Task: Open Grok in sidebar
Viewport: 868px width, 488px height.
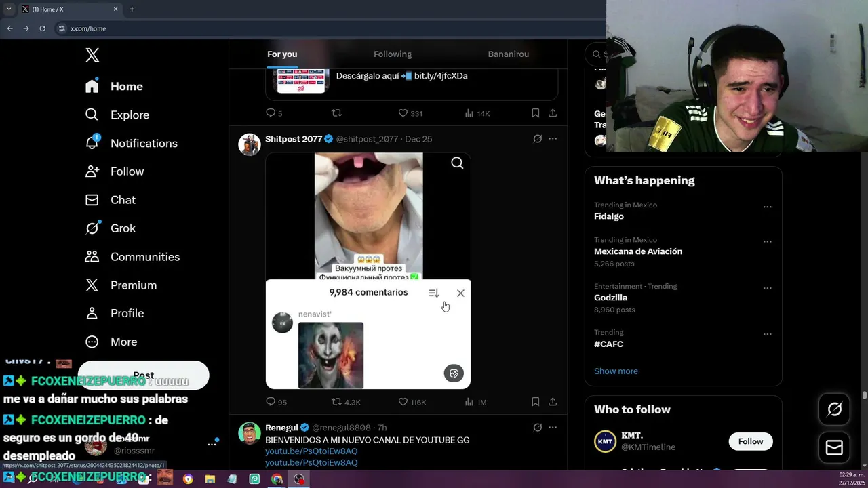Action: 111,228
